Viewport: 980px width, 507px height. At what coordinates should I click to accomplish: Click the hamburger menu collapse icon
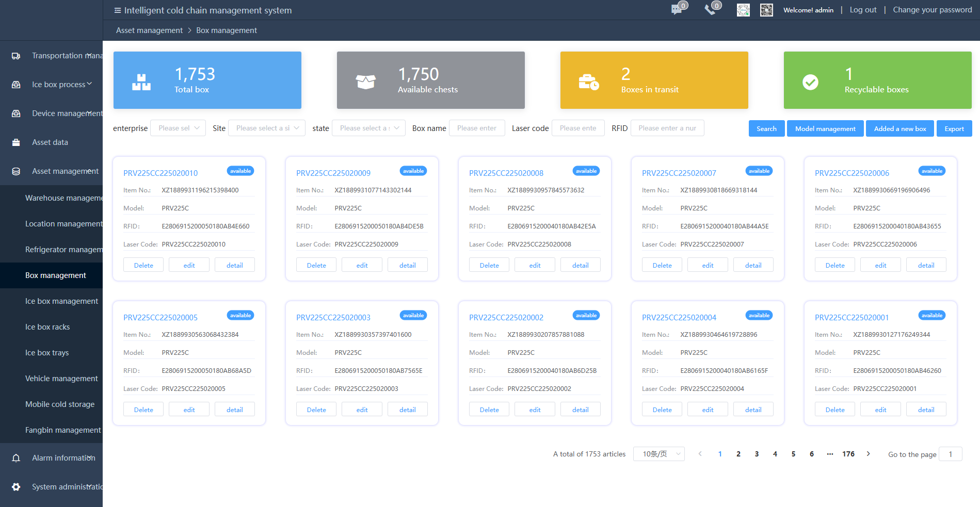click(118, 10)
